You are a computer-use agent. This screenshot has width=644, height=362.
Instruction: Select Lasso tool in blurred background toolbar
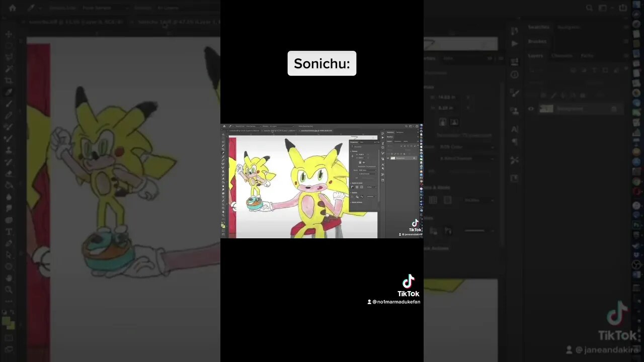pyautogui.click(x=9, y=57)
